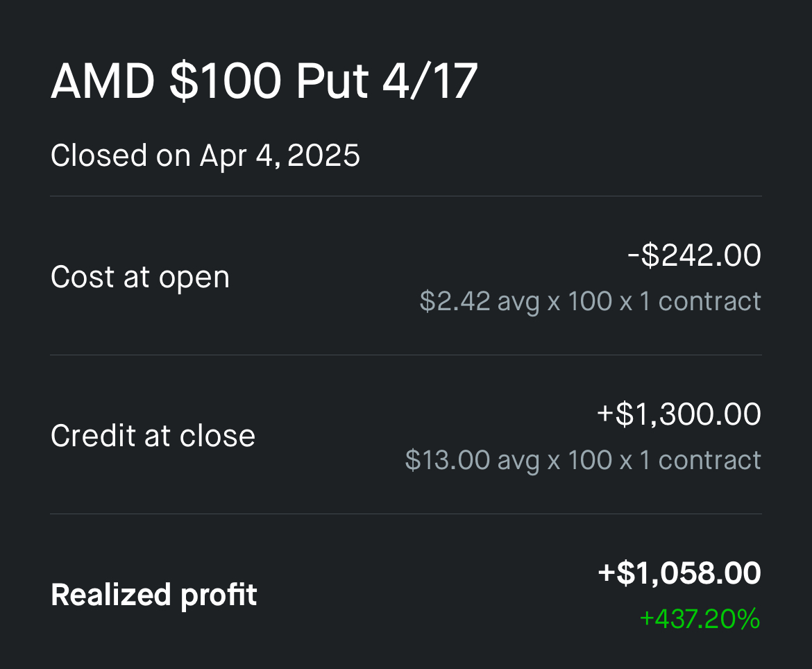This screenshot has width=812, height=669.
Task: Select the 4/17 expiration date in title
Action: coord(430,81)
